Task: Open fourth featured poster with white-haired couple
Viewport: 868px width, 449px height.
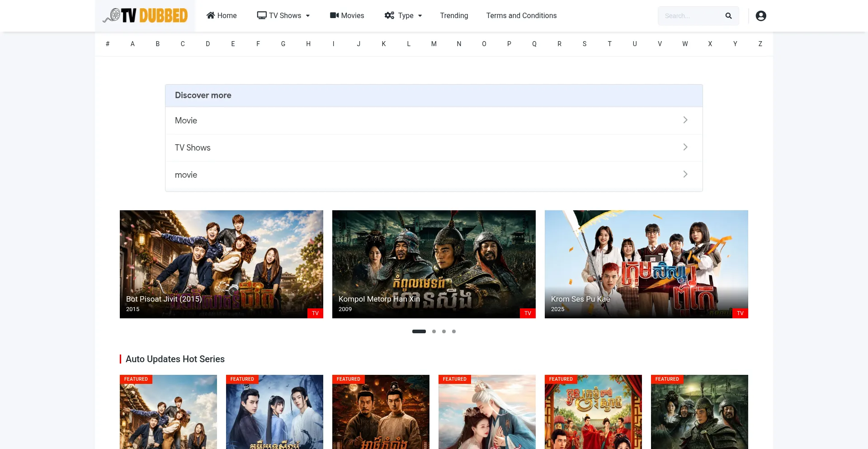Action: tap(487, 412)
